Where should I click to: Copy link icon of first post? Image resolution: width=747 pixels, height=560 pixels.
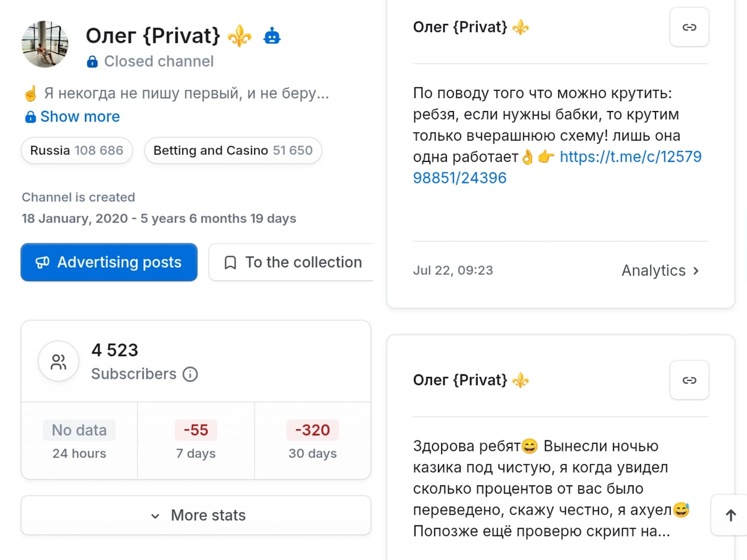(x=689, y=27)
